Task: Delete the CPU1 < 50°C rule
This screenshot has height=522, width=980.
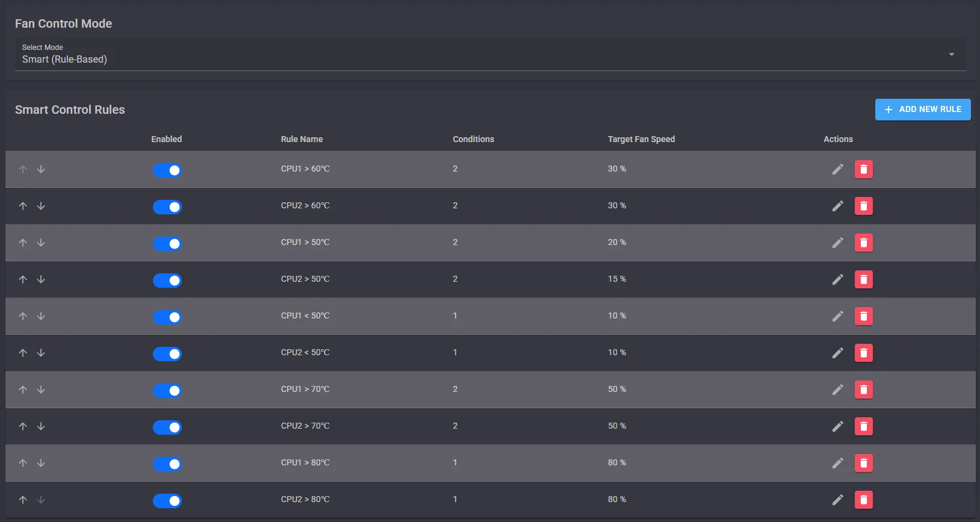Action: (864, 316)
